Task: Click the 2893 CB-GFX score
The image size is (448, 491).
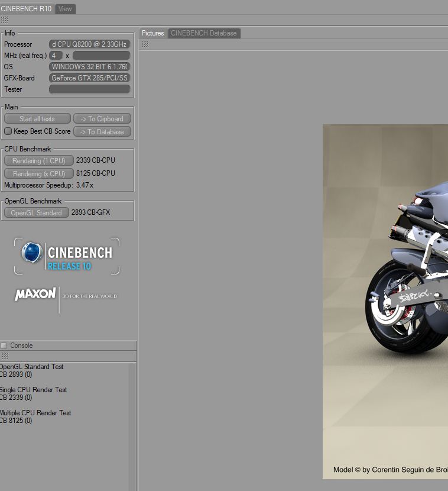Action: (91, 212)
